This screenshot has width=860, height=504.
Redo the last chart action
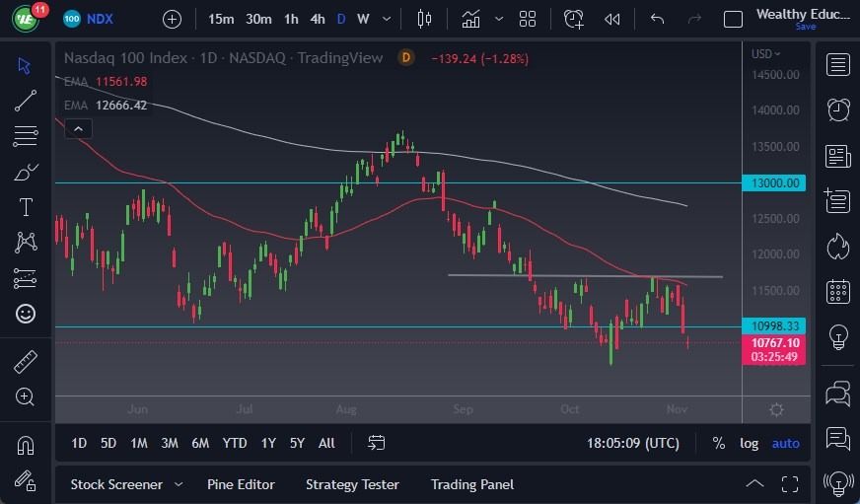694,20
